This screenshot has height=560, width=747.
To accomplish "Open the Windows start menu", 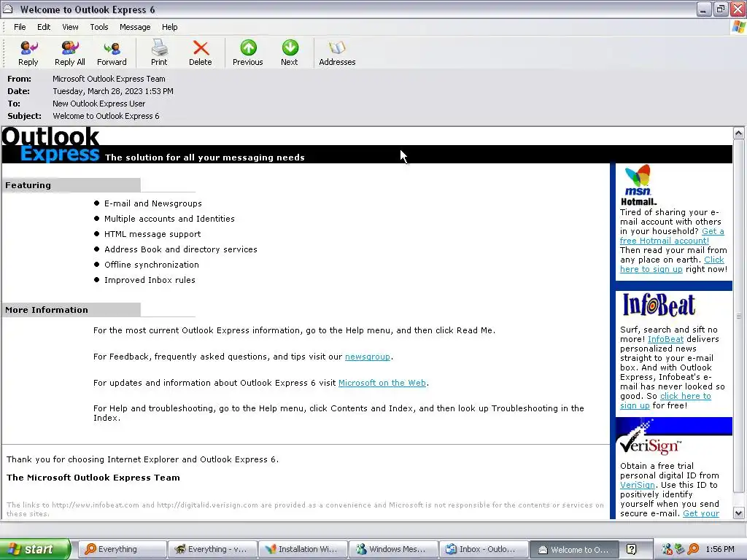I will 35,549.
